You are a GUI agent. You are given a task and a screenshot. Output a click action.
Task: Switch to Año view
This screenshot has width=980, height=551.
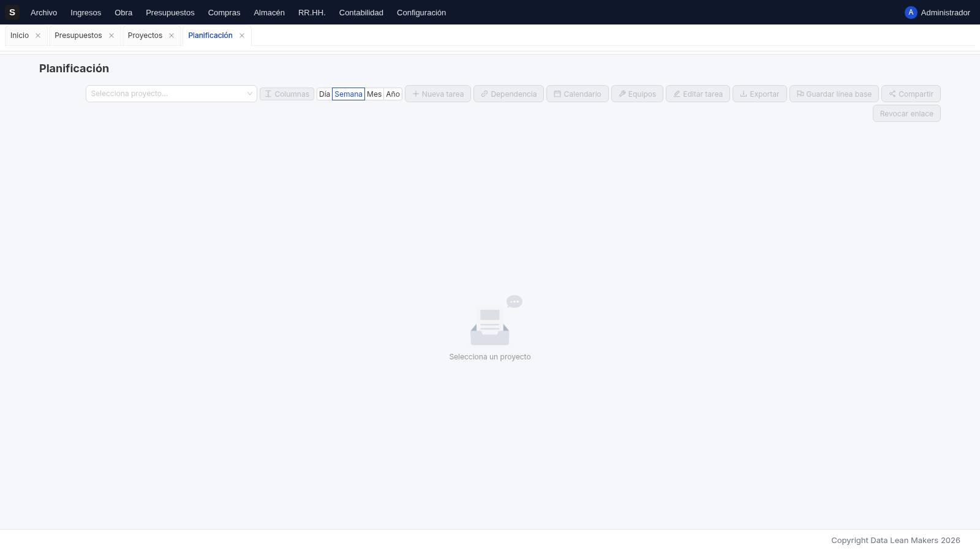393,94
